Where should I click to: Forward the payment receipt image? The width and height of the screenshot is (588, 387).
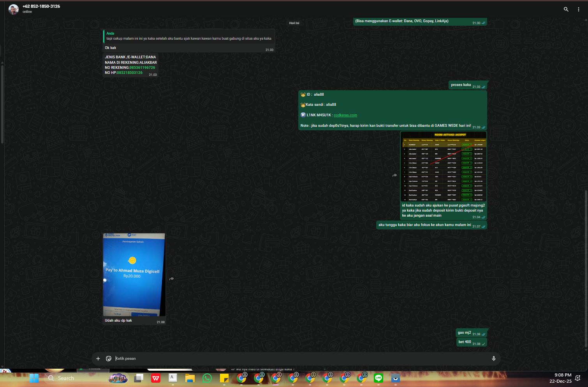[171, 279]
